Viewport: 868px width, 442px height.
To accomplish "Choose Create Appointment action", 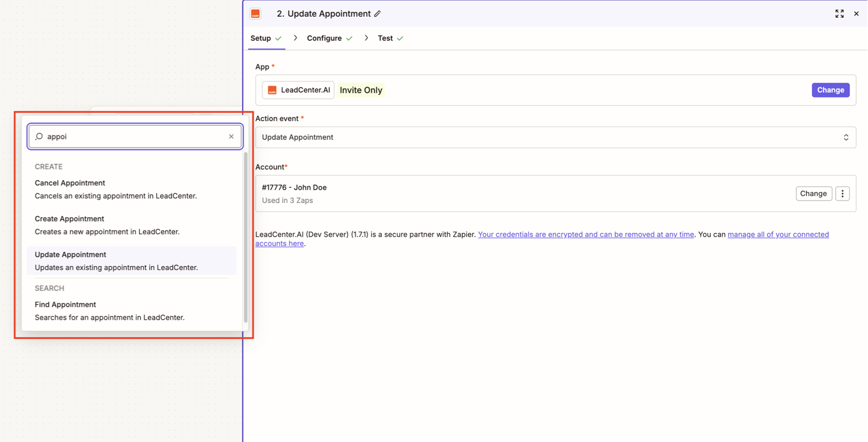I will (131, 225).
